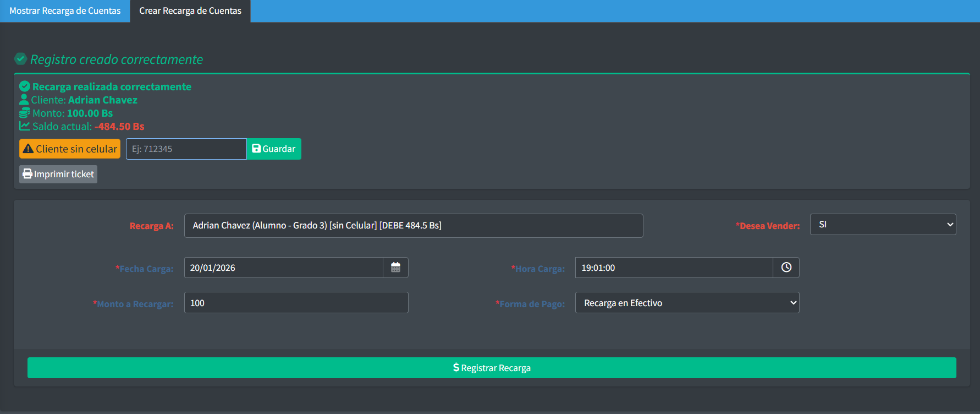Viewport: 980px width, 414px height.
Task: Open the calendar picker for Fecha Carga
Action: (x=395, y=268)
